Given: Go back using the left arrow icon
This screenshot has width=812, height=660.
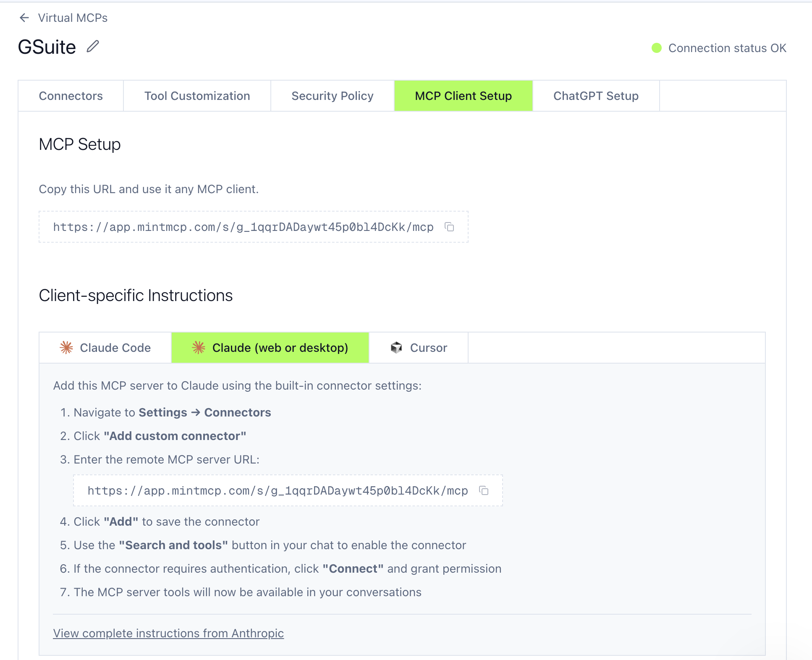Looking at the screenshot, I should pos(24,18).
